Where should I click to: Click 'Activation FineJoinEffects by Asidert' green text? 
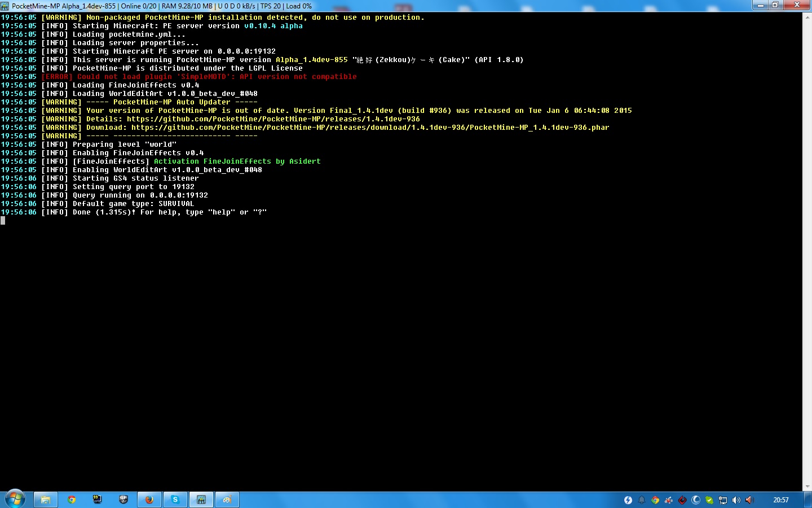point(237,161)
